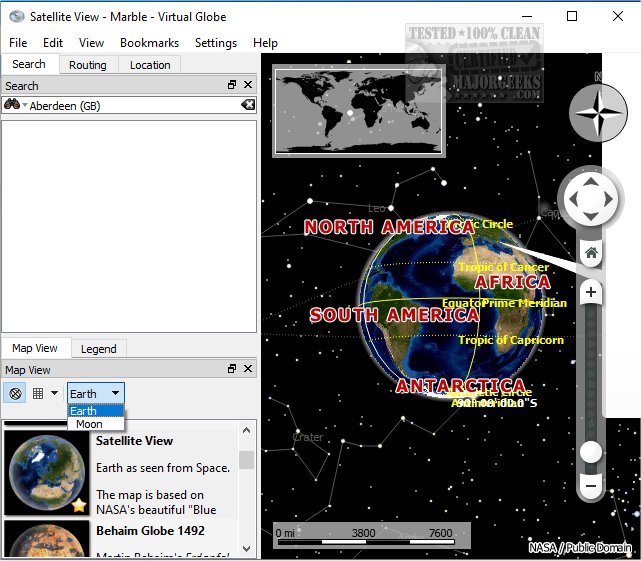Click the Tropic of Cancer label
This screenshot has width=641, height=561.
click(x=504, y=267)
